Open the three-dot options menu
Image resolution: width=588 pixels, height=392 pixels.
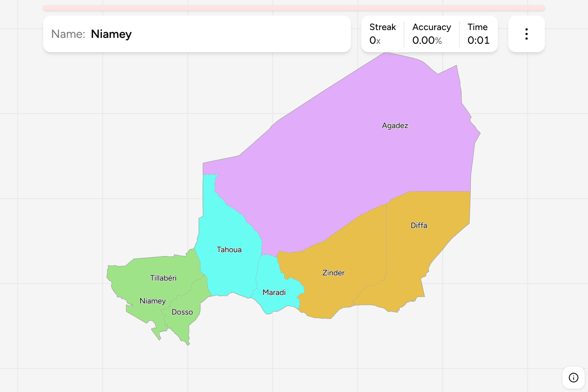point(526,34)
